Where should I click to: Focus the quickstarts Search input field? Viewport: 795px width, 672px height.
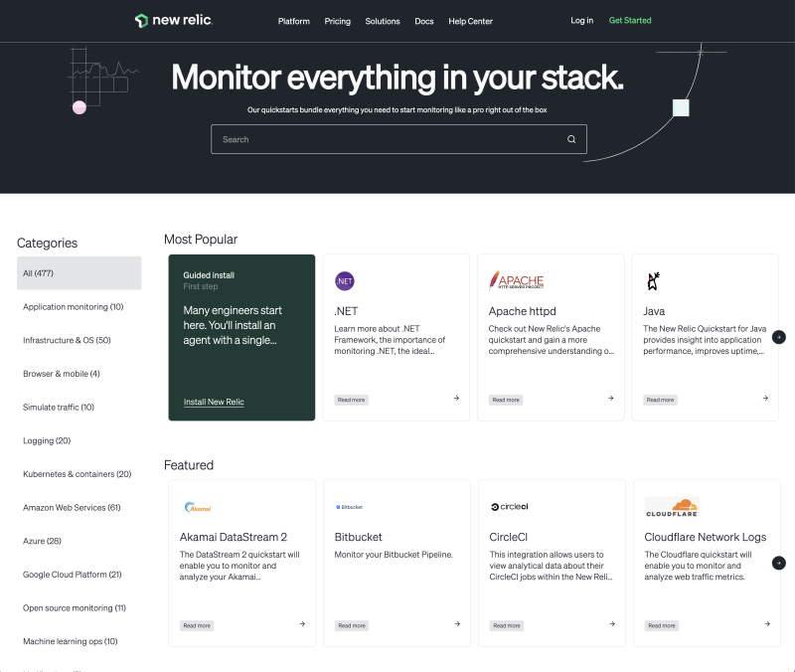click(388, 139)
